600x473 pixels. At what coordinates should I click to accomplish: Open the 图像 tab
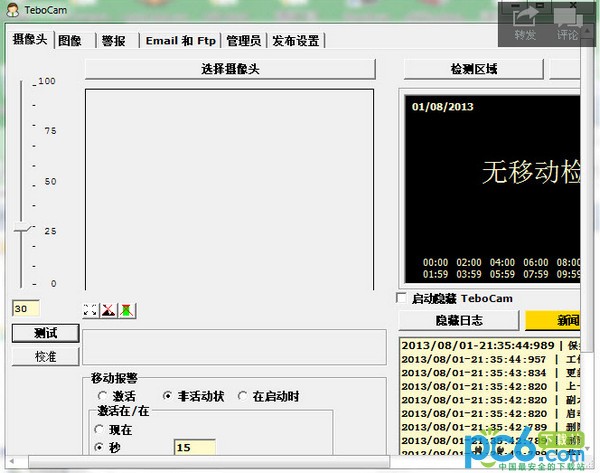click(70, 41)
